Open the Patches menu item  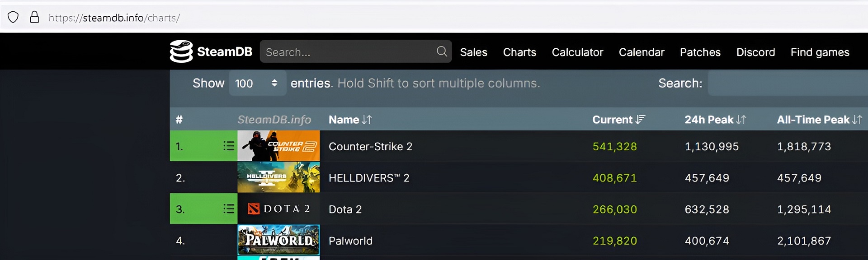pos(700,52)
